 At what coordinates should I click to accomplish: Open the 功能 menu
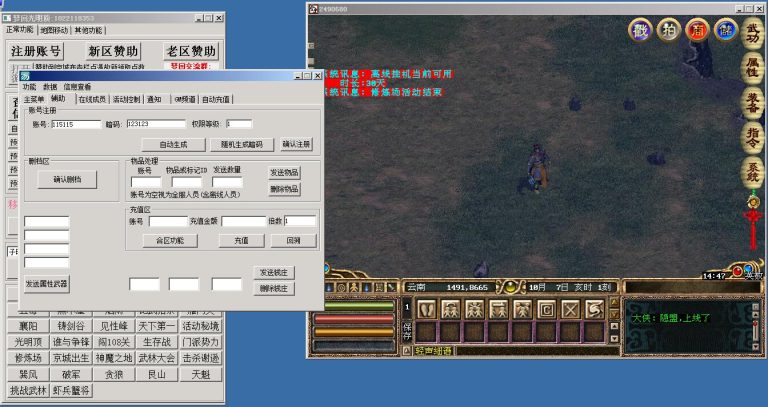29,87
